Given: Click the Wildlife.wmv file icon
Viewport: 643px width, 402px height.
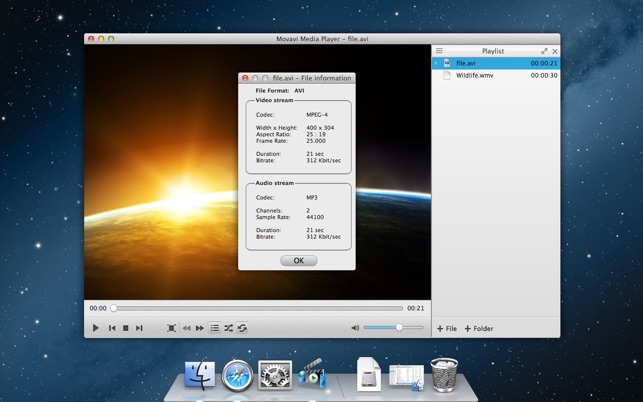Looking at the screenshot, I should tap(447, 75).
